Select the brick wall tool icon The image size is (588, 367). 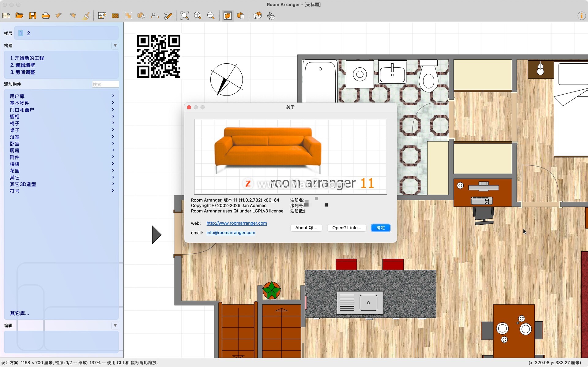click(115, 16)
